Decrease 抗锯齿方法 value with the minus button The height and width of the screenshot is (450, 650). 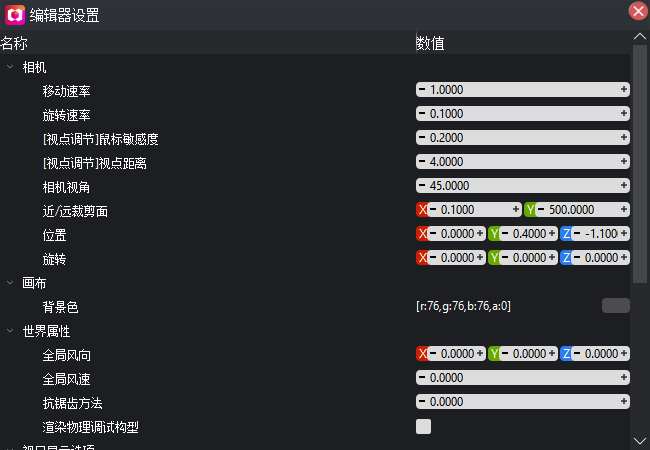pos(422,402)
